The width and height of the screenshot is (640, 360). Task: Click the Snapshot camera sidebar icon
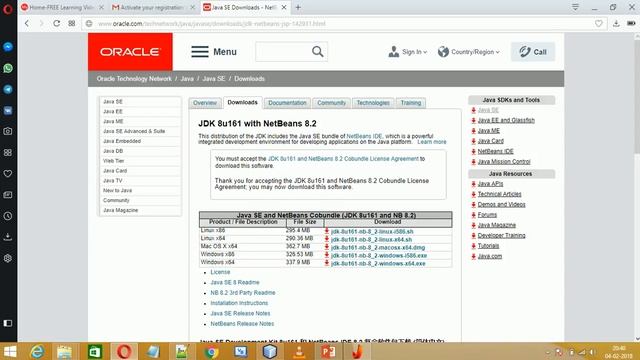coord(8,131)
